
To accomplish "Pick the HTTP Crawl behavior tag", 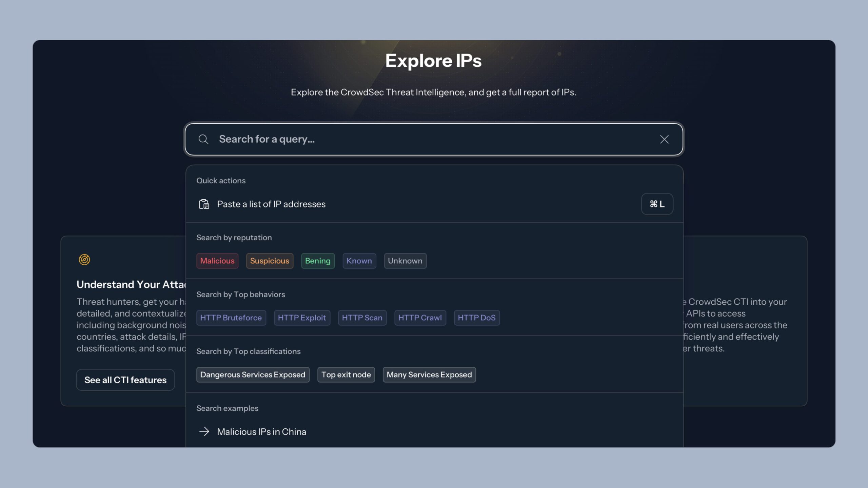I will tap(420, 318).
